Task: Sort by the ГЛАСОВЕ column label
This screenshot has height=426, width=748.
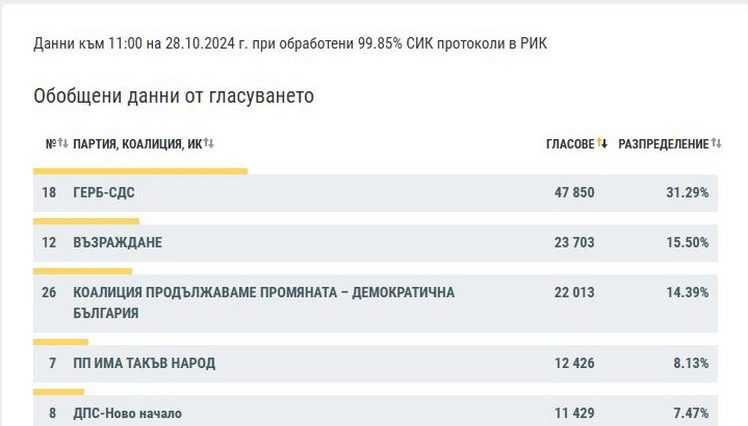Action: (570, 144)
